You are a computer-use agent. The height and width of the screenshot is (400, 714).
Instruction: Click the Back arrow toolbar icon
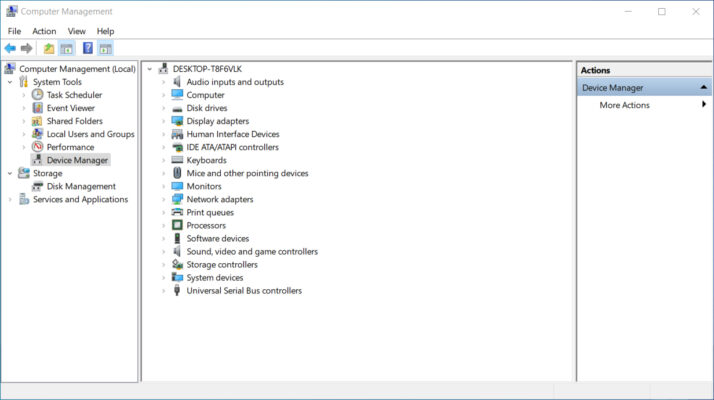coord(10,48)
